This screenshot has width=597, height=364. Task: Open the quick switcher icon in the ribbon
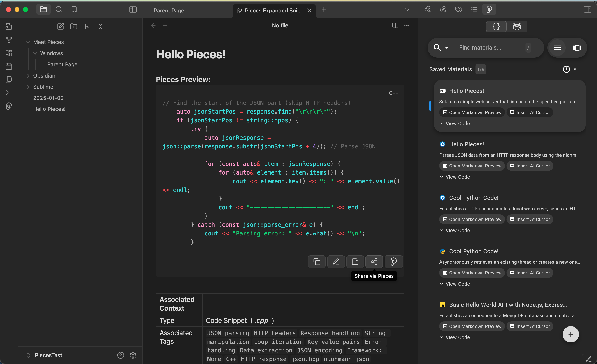coord(9,26)
